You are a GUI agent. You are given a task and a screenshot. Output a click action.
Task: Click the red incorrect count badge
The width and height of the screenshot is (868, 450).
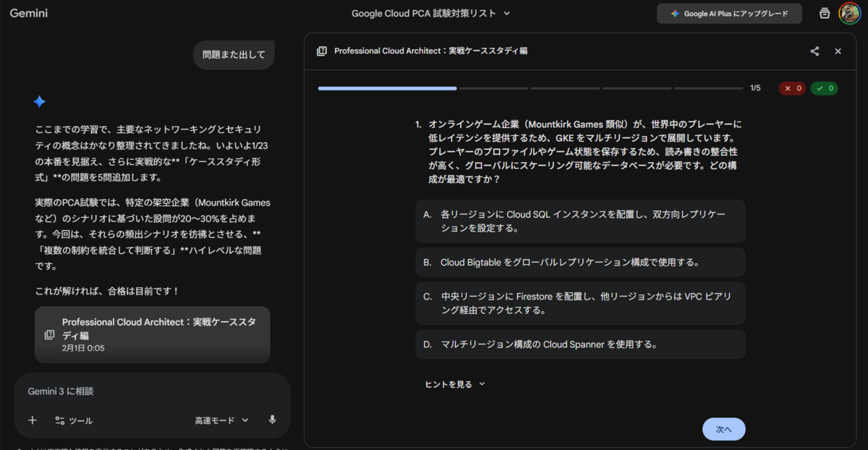[x=793, y=88]
